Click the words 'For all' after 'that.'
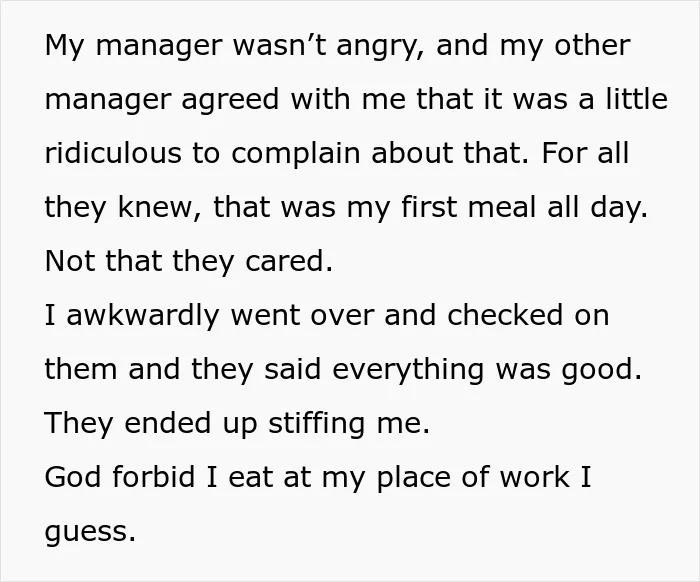Viewport: 700px width, 582px height. click(x=585, y=153)
